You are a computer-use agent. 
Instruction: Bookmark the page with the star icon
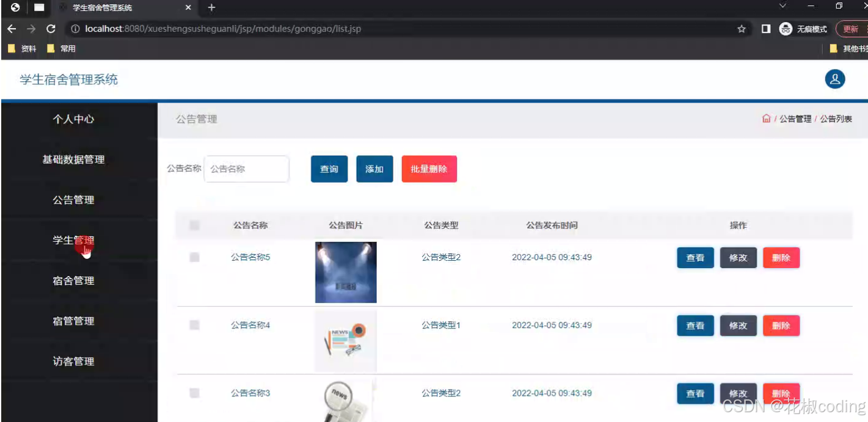[x=742, y=29]
